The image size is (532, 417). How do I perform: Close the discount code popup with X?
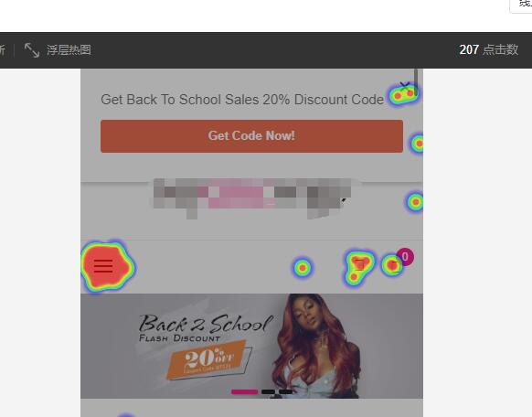pyautogui.click(x=404, y=86)
